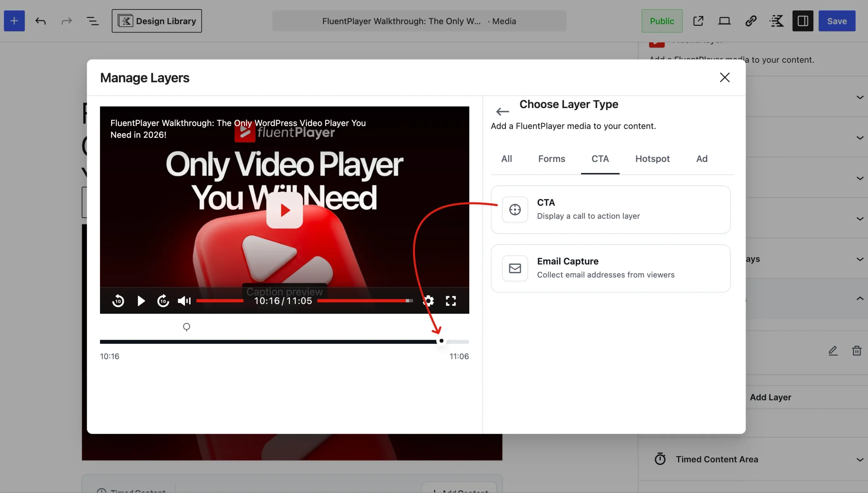Delete the existing layer with trash icon
The width and height of the screenshot is (868, 493).
click(857, 351)
